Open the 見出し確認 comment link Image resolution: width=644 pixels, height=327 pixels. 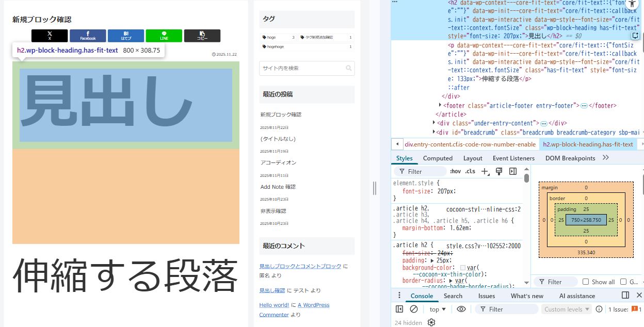tap(272, 290)
